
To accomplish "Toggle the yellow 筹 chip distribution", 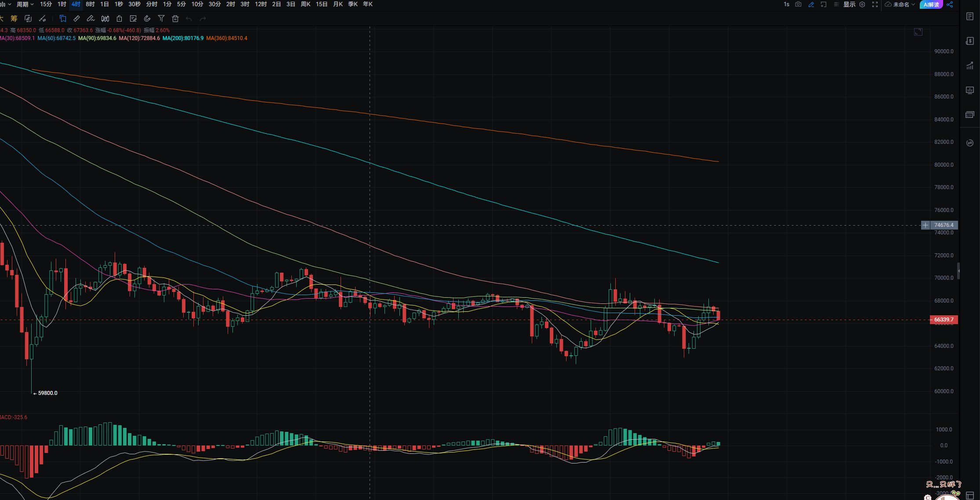I will 14,18.
